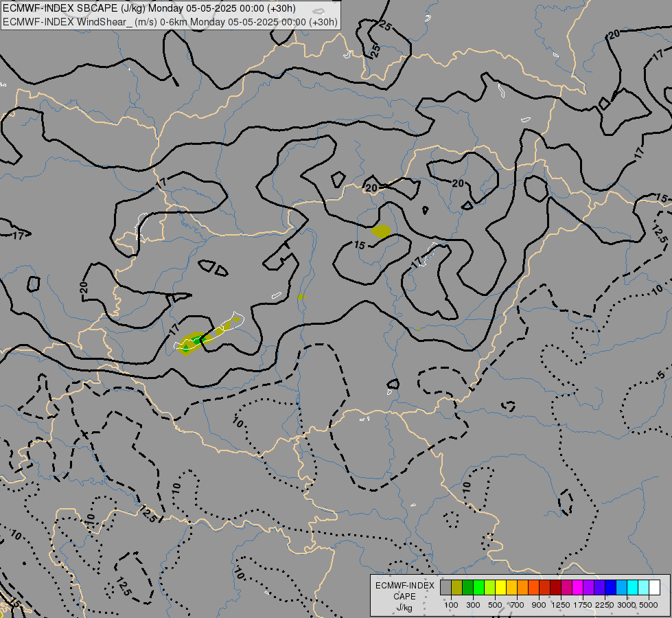The image size is (672, 618).
Task: Pick the yellow CAPE legend swatch
Action: (x=501, y=587)
